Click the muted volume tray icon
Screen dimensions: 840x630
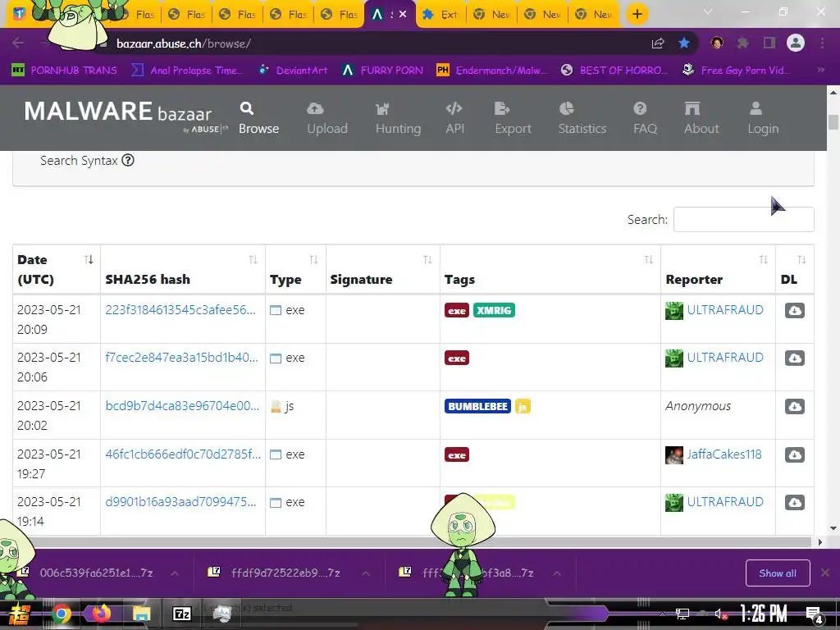click(x=721, y=614)
